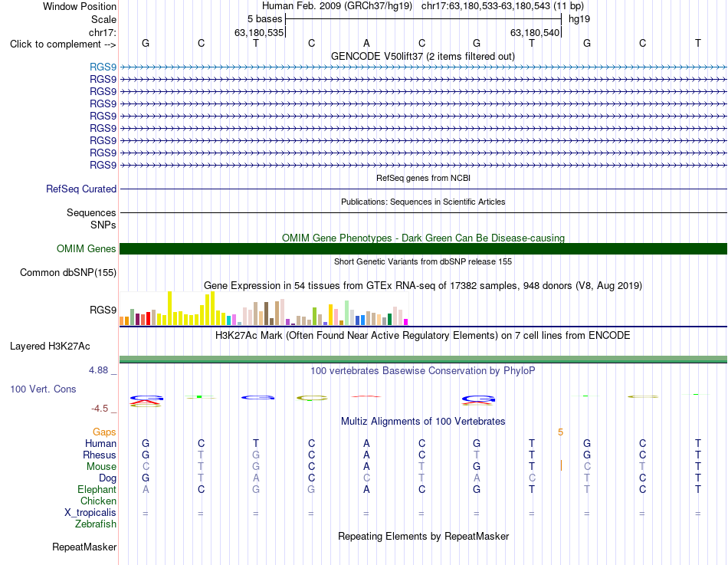Open the OMIM Gene Phenotypes track title
Viewport: 728px width, 565px height.
(x=423, y=238)
